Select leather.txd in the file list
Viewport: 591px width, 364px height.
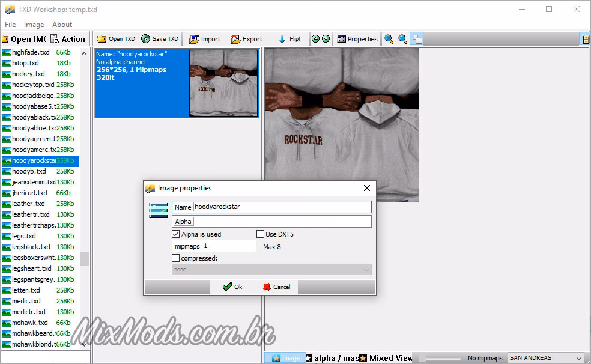coord(40,204)
